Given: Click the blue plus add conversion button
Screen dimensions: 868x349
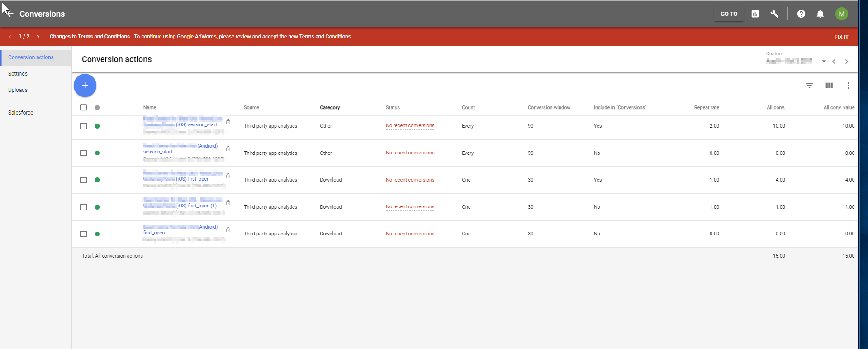Looking at the screenshot, I should (x=85, y=86).
